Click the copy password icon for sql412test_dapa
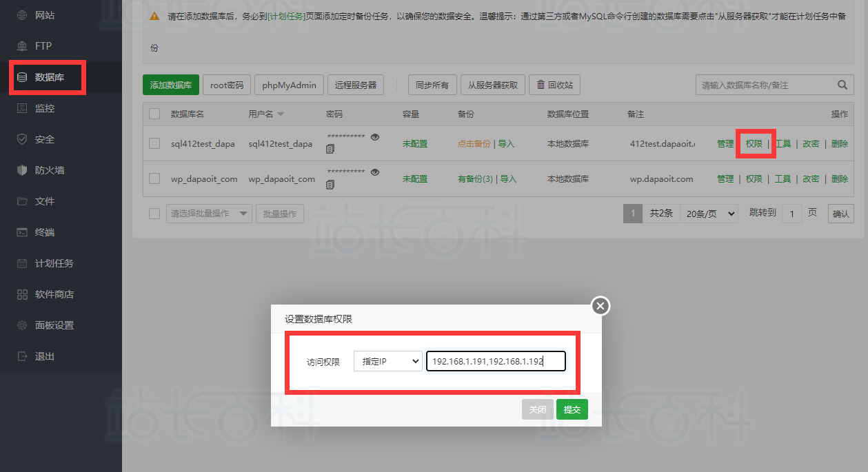The height and width of the screenshot is (472, 868). click(x=330, y=149)
